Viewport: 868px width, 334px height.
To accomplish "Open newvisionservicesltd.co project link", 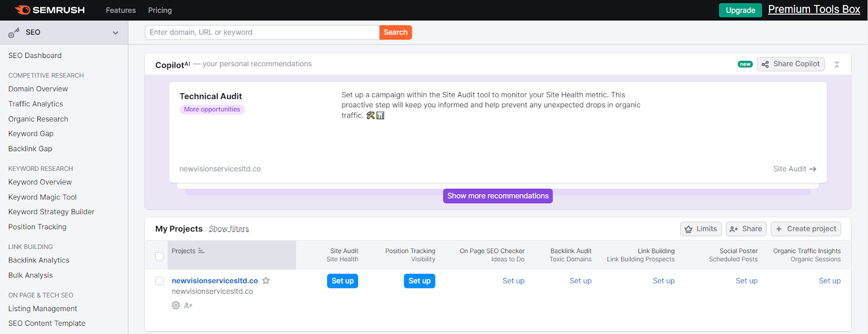I will pos(215,280).
